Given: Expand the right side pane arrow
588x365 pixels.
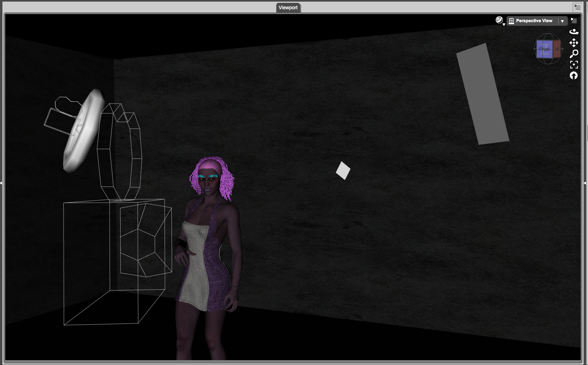Looking at the screenshot, I should coord(585,183).
